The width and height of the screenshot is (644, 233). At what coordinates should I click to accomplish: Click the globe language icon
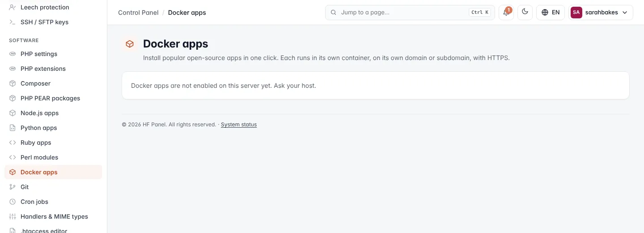(545, 13)
